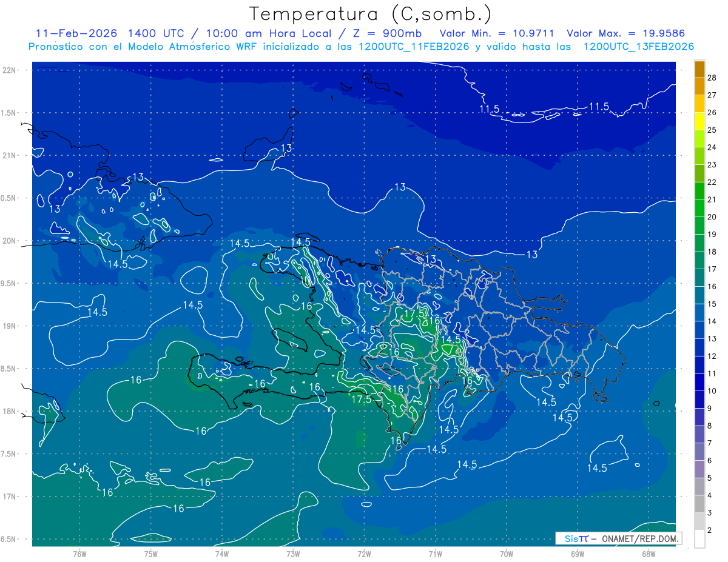Click the "68W" longitude axis label

click(x=649, y=554)
